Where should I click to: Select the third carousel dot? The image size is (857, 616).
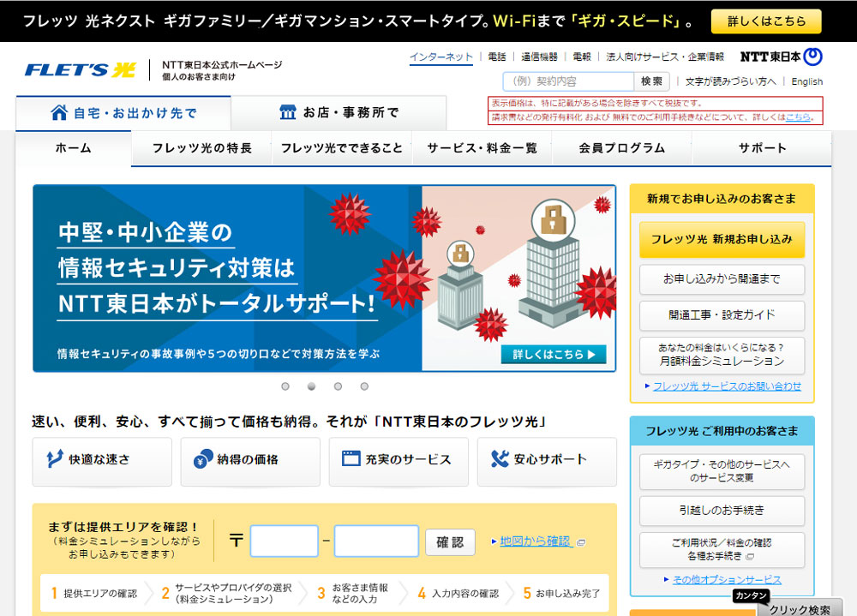point(338,386)
